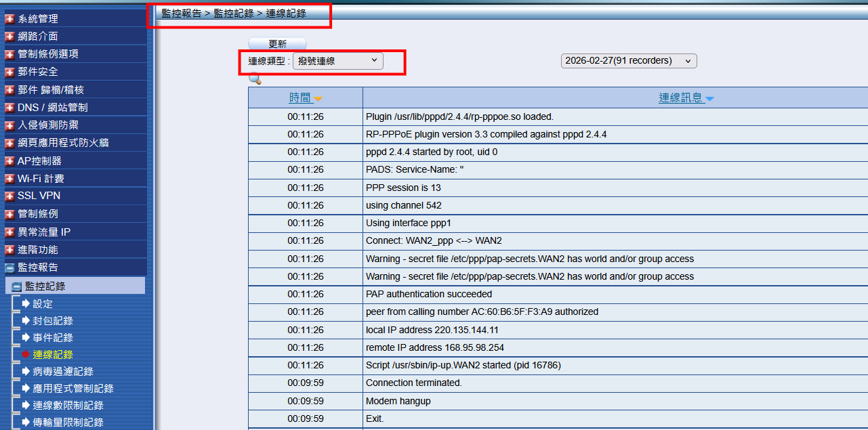Open the 入侵偵測防禦 menu

pyautogui.click(x=47, y=125)
